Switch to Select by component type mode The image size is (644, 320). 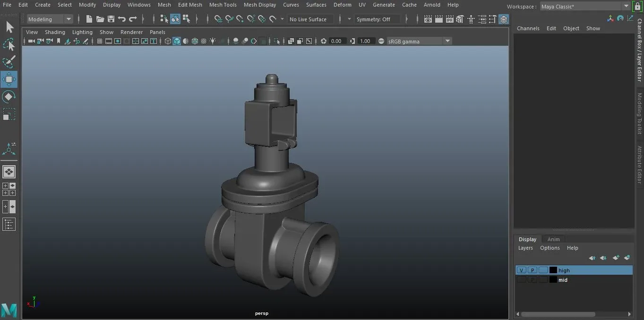(187, 19)
